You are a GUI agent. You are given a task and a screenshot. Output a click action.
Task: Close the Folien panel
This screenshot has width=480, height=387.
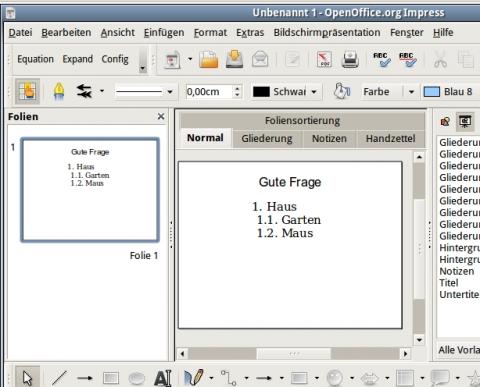click(161, 116)
